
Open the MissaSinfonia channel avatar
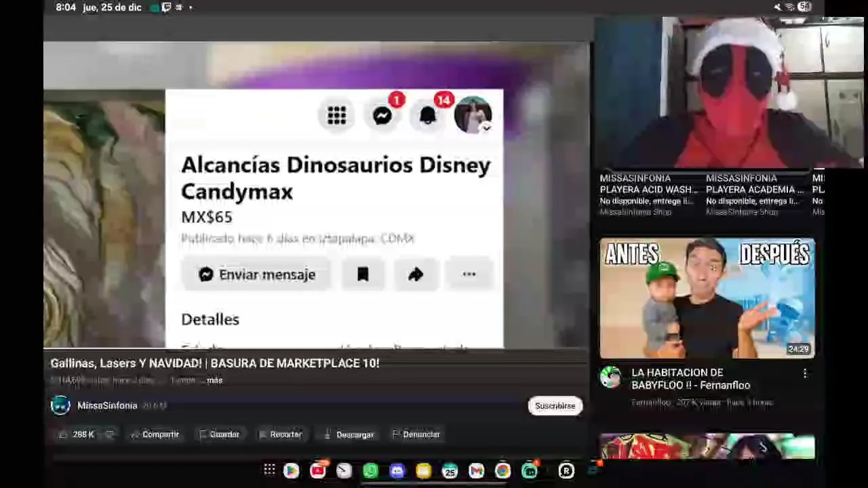(60, 405)
